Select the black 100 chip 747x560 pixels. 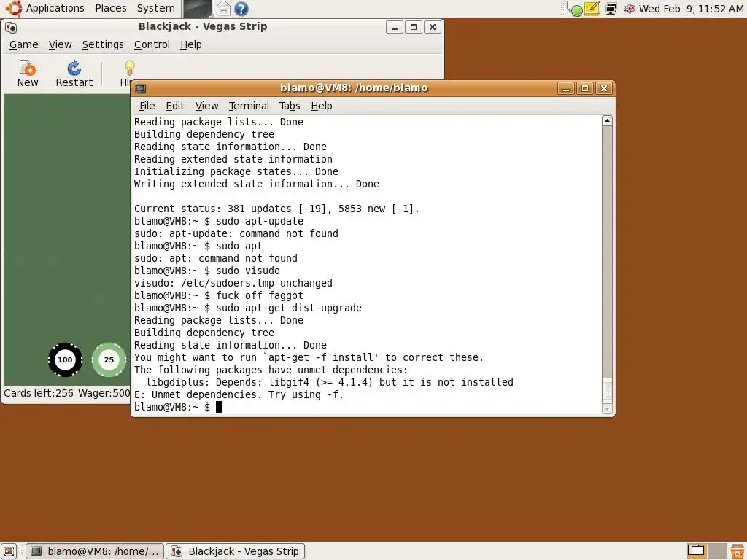coord(65,359)
